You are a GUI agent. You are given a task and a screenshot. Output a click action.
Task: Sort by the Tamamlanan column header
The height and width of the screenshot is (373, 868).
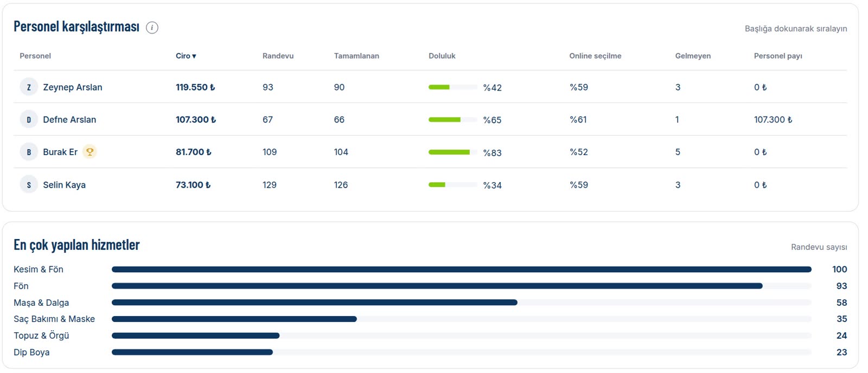tap(356, 56)
